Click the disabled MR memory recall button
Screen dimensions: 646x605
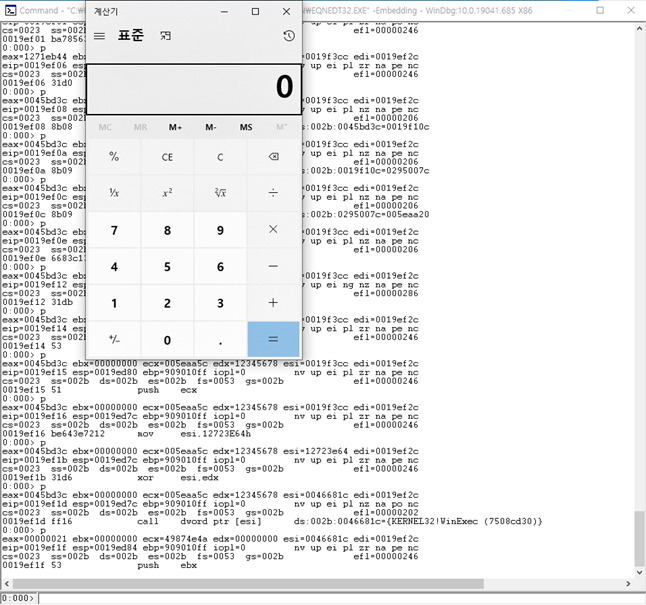point(140,127)
